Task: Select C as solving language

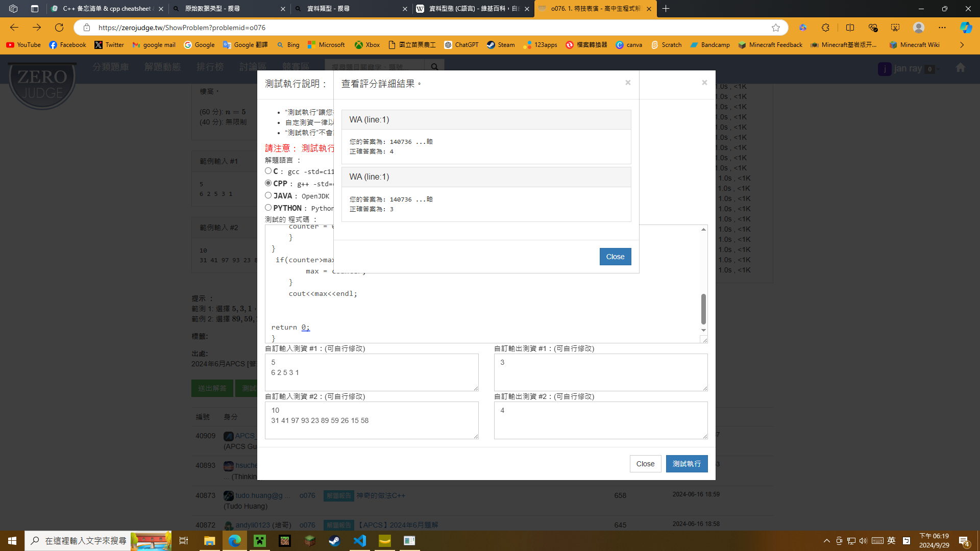Action: pos(268,171)
